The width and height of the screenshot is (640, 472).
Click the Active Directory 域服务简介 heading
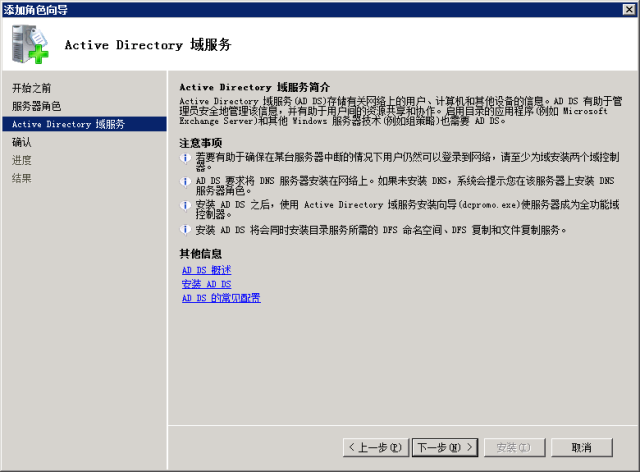pos(254,87)
